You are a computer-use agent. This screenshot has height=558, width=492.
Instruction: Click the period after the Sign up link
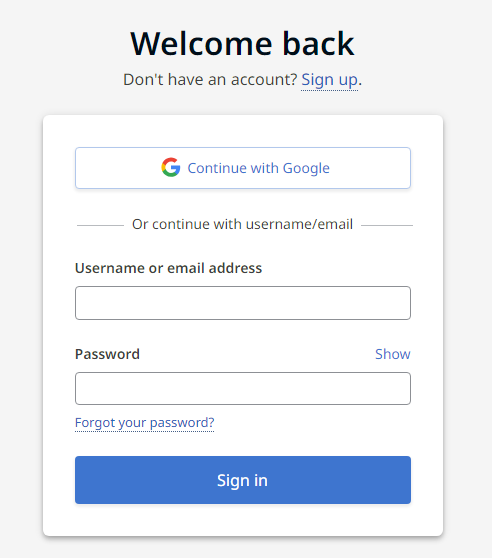pos(360,84)
